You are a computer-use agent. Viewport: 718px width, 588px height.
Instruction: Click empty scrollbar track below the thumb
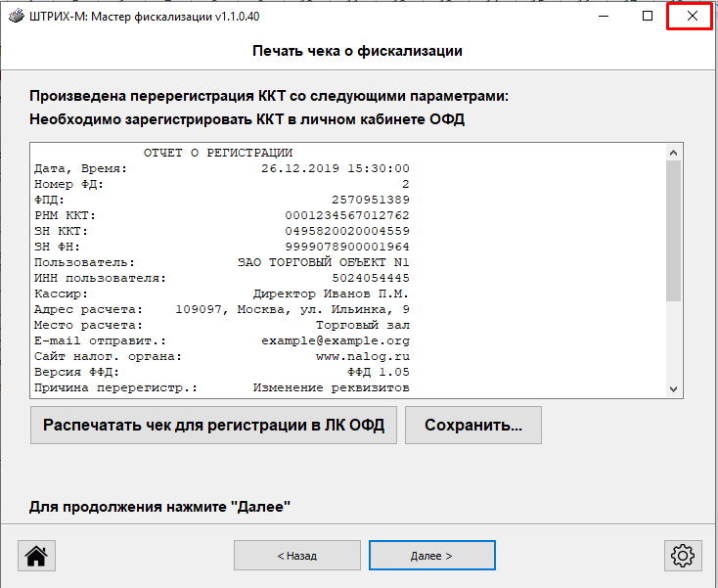coord(673,342)
